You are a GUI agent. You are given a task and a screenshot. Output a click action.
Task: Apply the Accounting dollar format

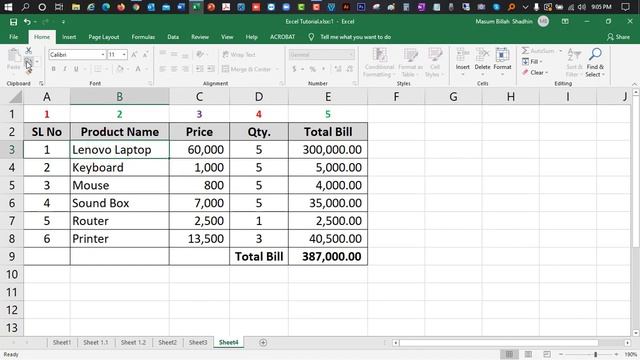pos(294,69)
